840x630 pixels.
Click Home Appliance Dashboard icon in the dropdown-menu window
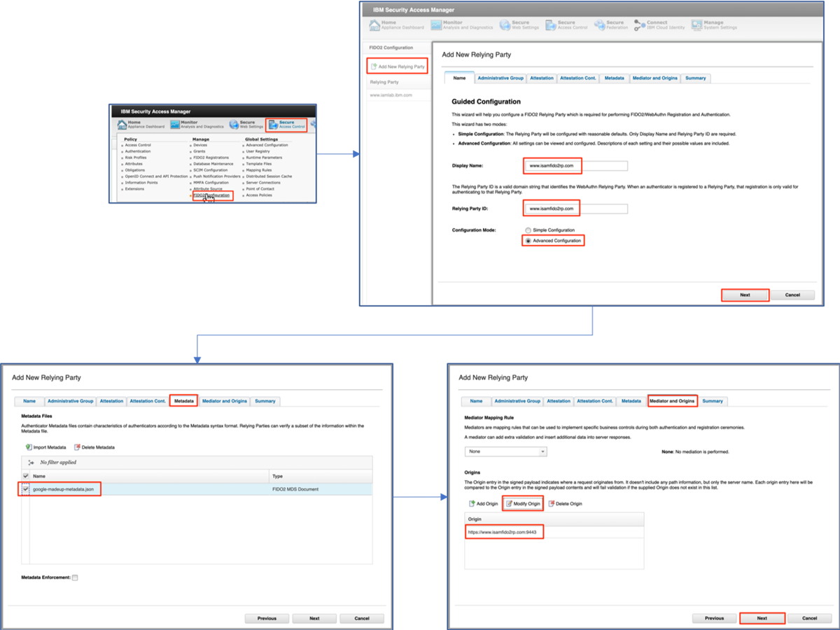click(121, 124)
